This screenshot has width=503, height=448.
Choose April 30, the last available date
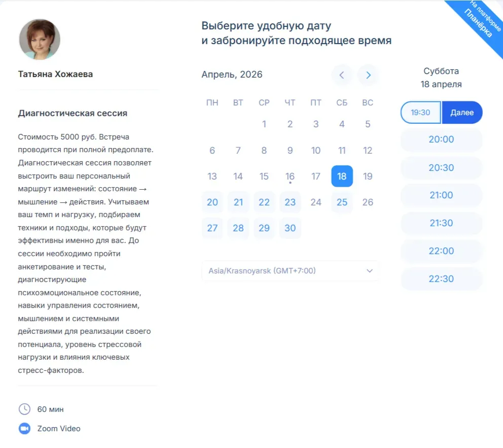click(290, 228)
